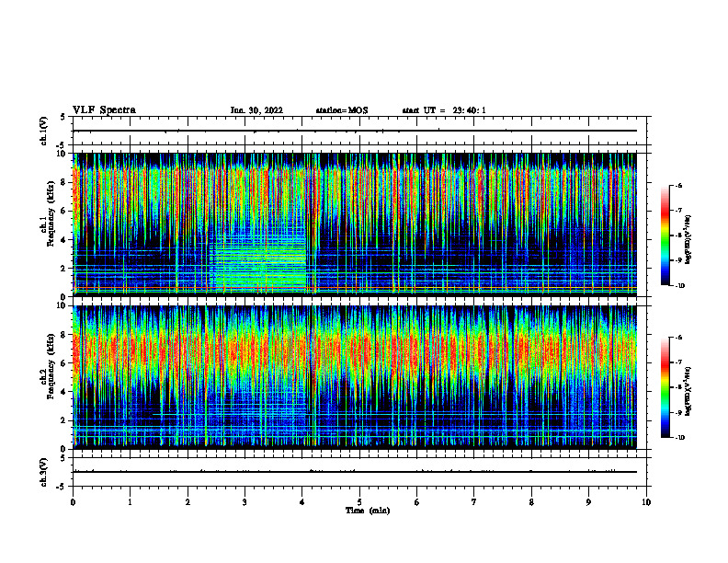The height and width of the screenshot is (563, 728).
Task: Click time axis tick label "1"
Action: pyautogui.click(x=130, y=502)
